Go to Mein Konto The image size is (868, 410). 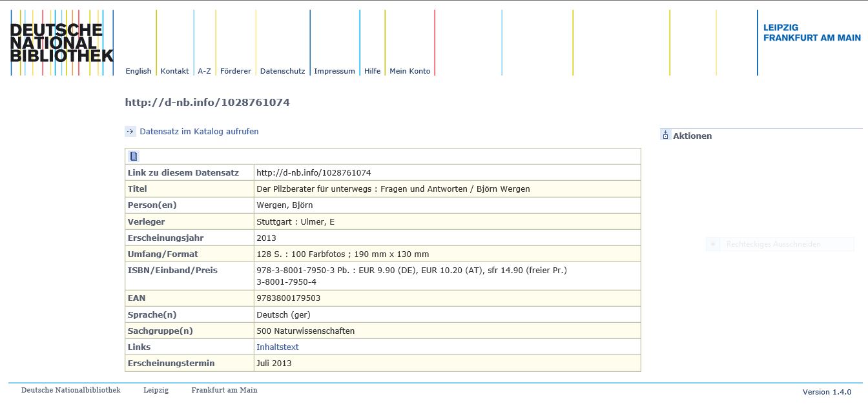409,71
